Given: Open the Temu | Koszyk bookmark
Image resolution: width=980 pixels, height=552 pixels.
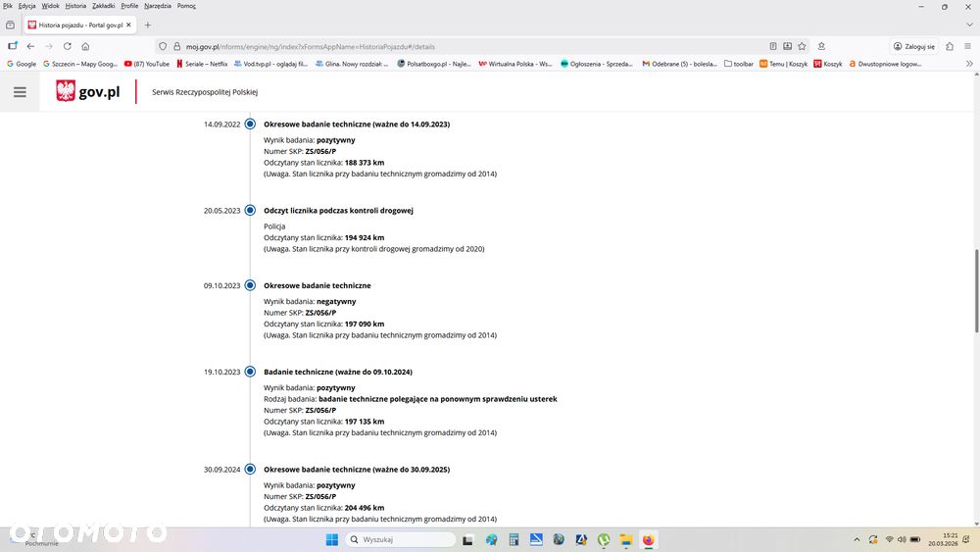Looking at the screenshot, I should pos(783,64).
